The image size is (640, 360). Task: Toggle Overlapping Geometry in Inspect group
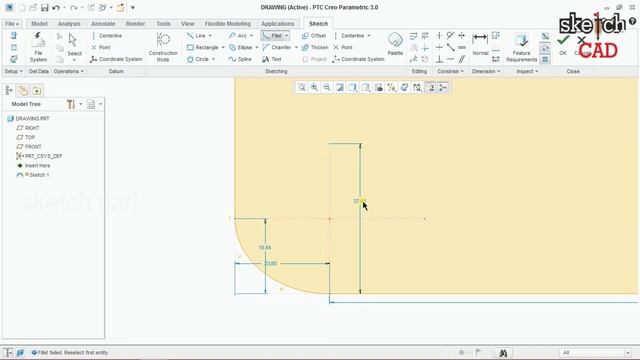(545, 36)
